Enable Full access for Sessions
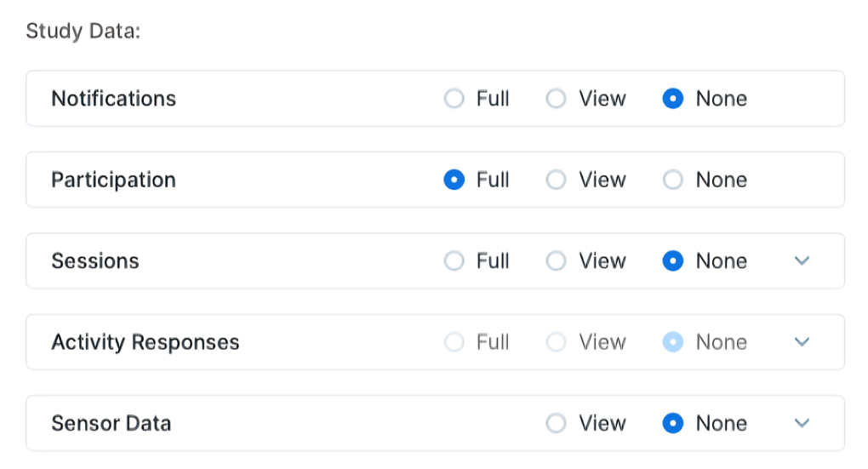 454,261
